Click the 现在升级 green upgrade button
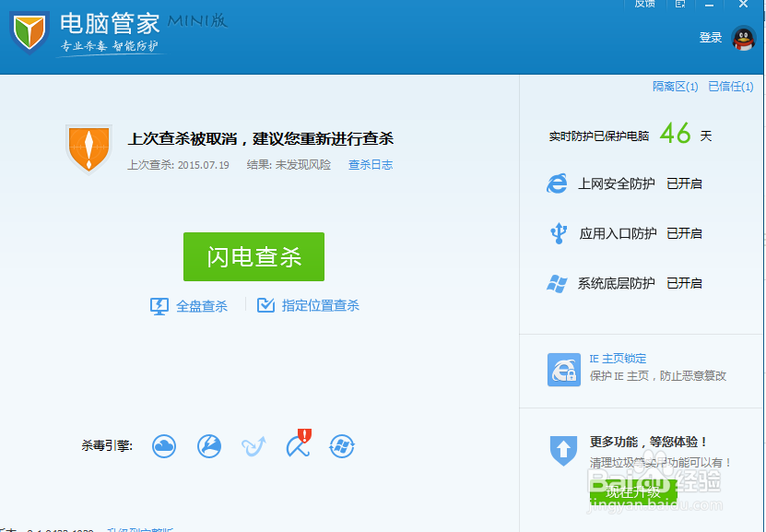Screen dimensions: 766x532 (x=633, y=492)
